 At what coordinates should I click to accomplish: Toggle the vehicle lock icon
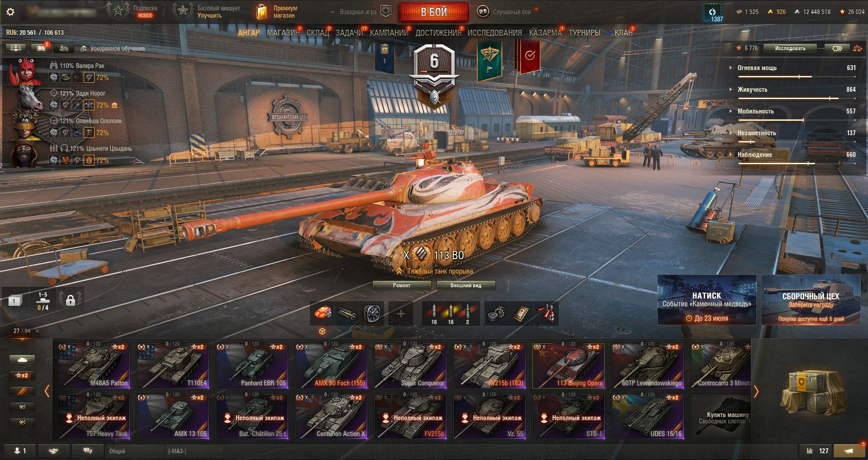pos(70,300)
